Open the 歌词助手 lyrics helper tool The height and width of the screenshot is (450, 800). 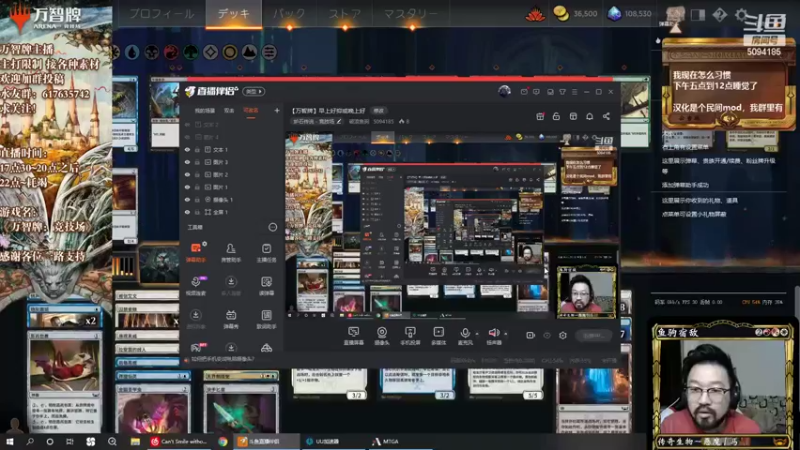(266, 319)
